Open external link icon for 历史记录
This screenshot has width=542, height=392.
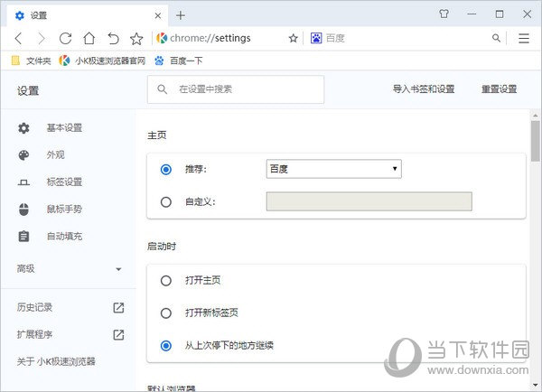(x=118, y=307)
